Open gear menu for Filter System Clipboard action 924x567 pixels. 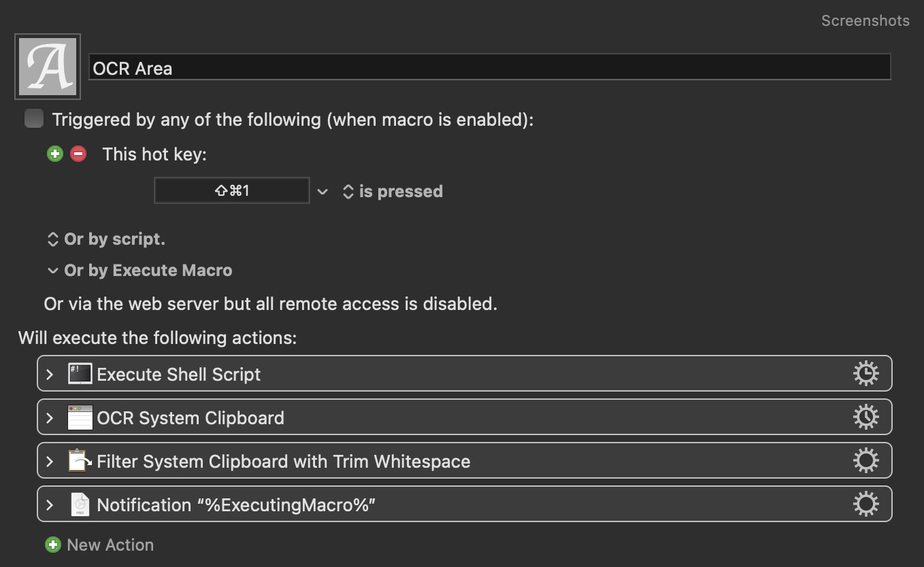tap(865, 461)
